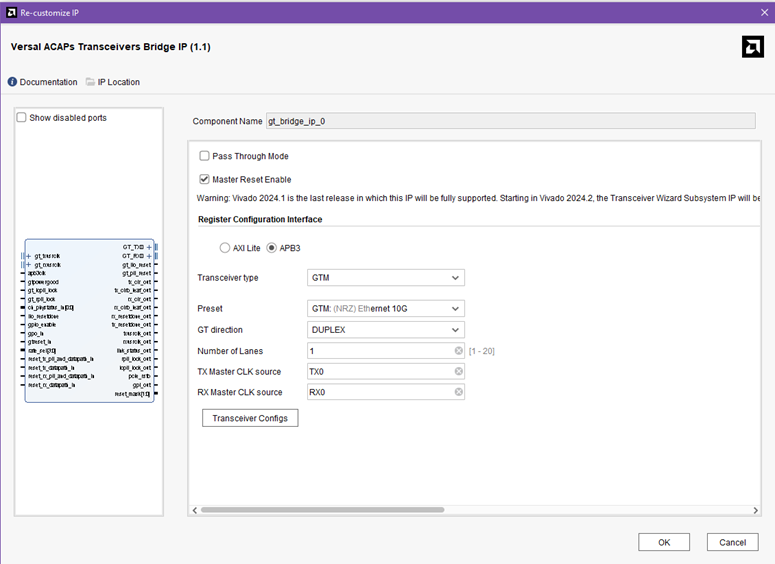Open the Documentation info icon
This screenshot has height=564, width=775.
12,82
